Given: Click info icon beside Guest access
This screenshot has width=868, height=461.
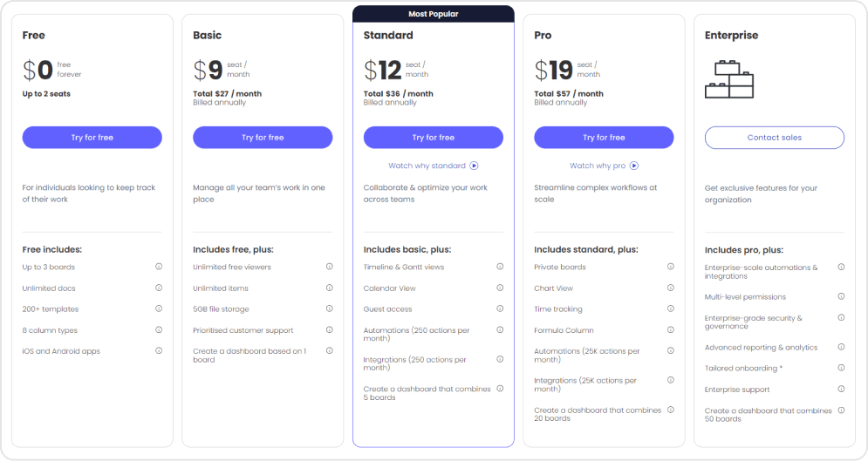Looking at the screenshot, I should pyautogui.click(x=500, y=308).
